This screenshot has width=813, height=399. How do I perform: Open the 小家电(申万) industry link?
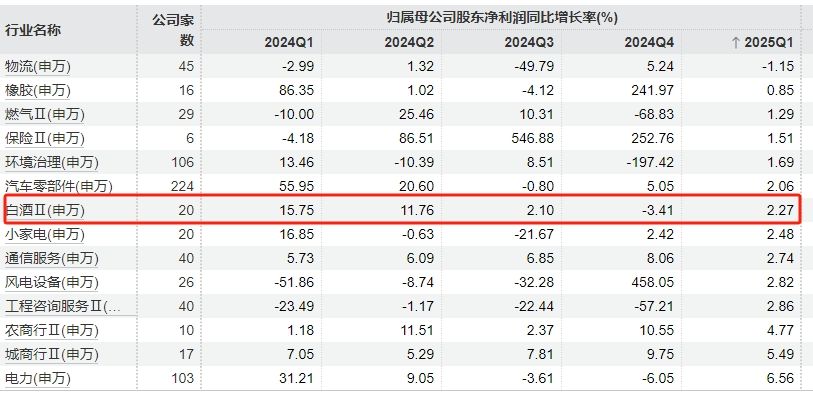[x=45, y=234]
